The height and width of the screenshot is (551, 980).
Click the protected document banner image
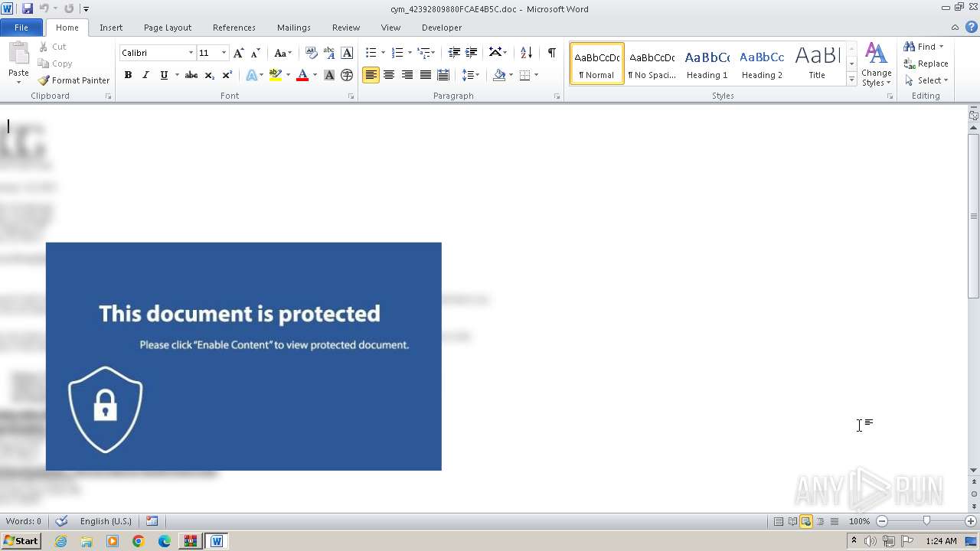(243, 357)
